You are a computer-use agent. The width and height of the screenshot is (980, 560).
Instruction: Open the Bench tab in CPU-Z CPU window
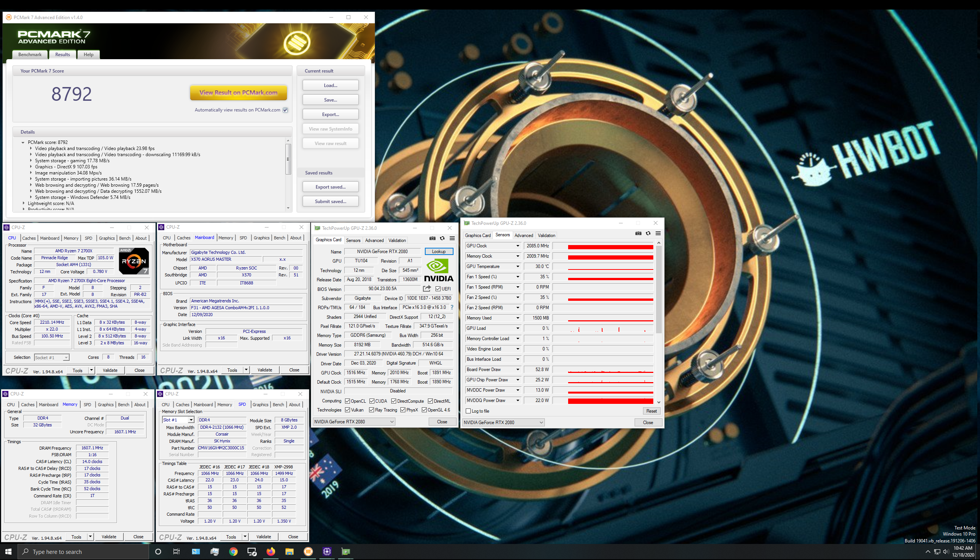click(125, 238)
